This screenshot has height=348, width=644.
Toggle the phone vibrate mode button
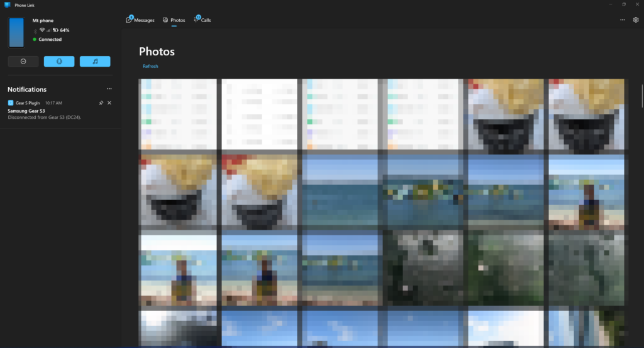point(59,61)
